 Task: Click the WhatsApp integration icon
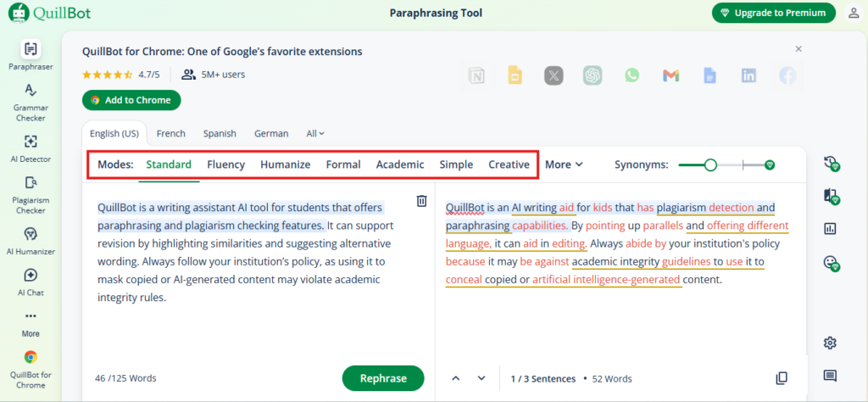pos(632,75)
